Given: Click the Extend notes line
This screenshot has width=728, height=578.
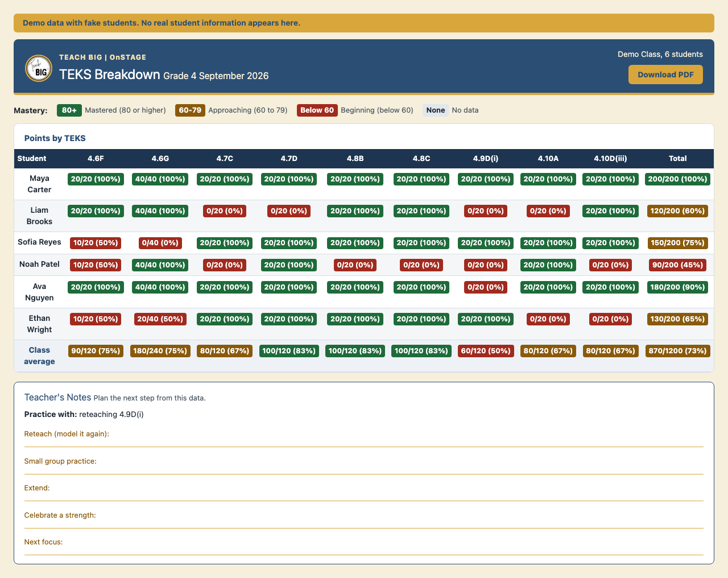Looking at the screenshot, I should 364,492.
